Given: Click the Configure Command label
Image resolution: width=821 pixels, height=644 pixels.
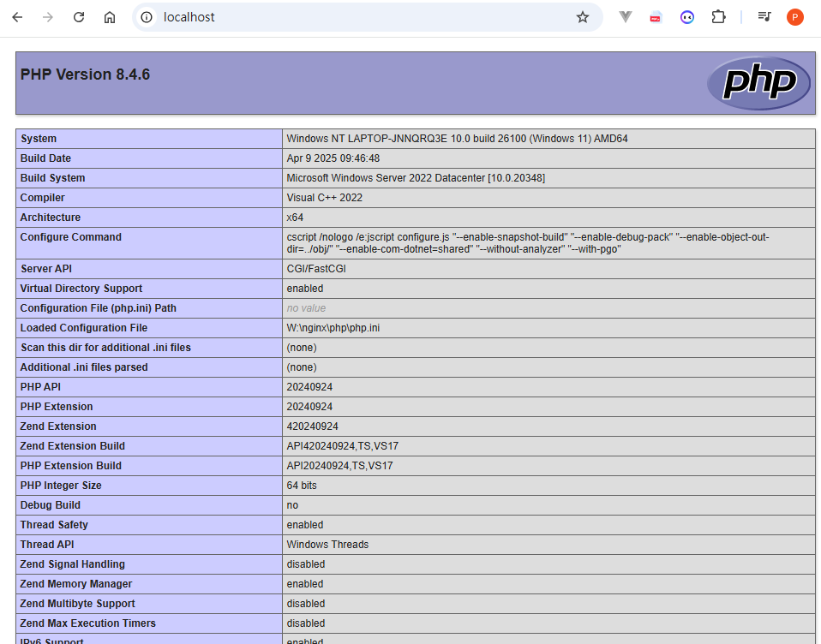Looking at the screenshot, I should [70, 237].
